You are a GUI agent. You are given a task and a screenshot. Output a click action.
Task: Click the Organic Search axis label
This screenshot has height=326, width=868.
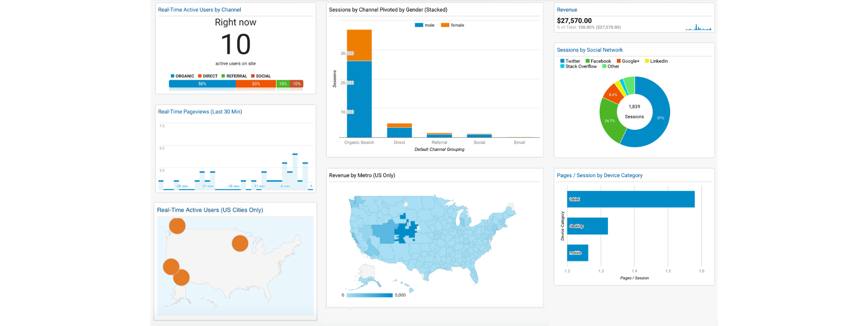click(359, 143)
